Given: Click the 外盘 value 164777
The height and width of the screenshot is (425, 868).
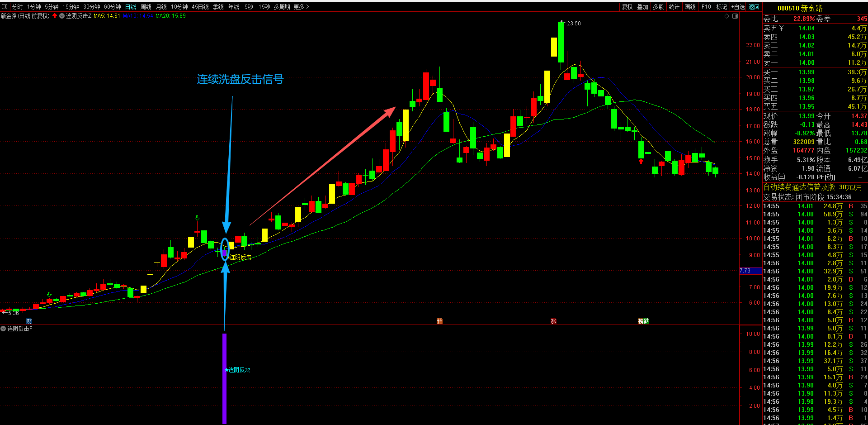Looking at the screenshot, I should tap(804, 150).
